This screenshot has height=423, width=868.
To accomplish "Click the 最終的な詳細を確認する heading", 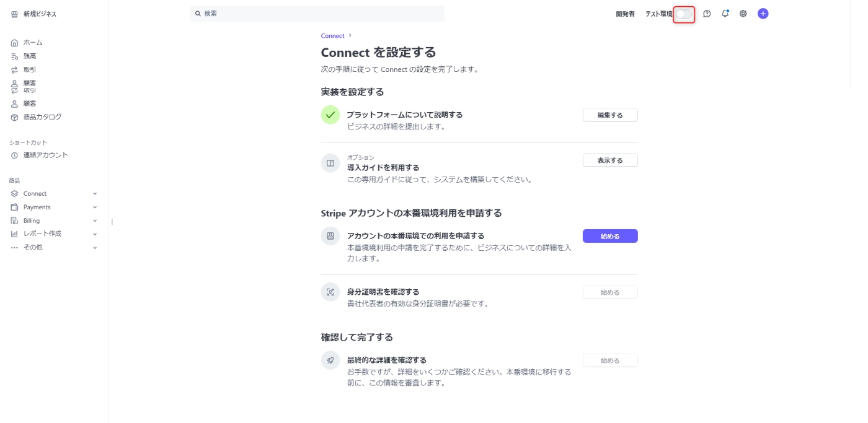I will [x=387, y=360].
